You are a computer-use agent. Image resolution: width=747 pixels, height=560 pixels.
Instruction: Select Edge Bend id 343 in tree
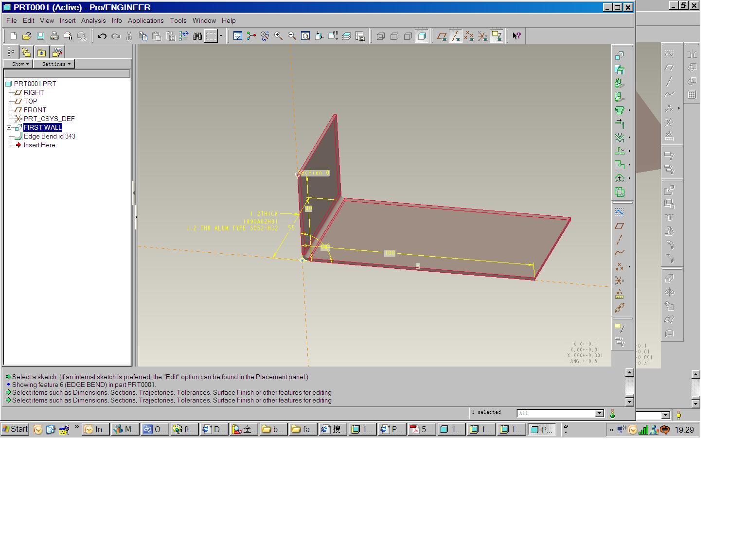point(49,136)
